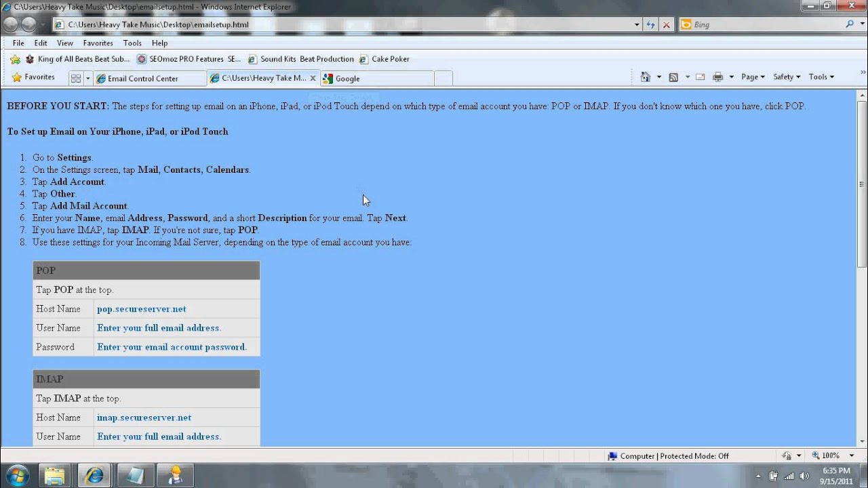Click the Bing search box

tap(761, 24)
